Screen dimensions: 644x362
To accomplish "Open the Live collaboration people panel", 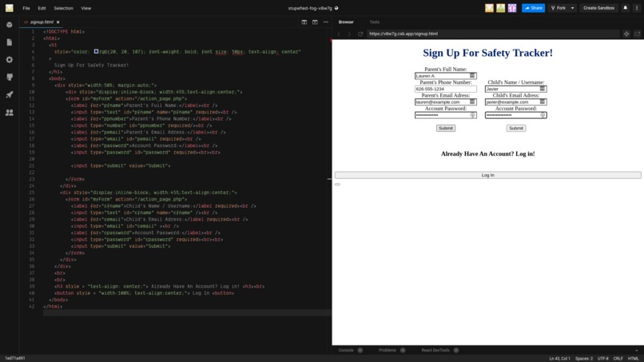I will point(10,112).
